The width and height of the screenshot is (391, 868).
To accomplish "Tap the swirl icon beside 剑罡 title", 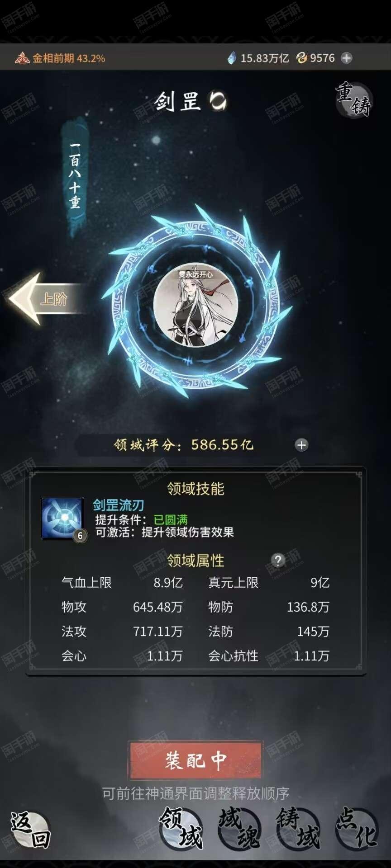I will point(218,100).
